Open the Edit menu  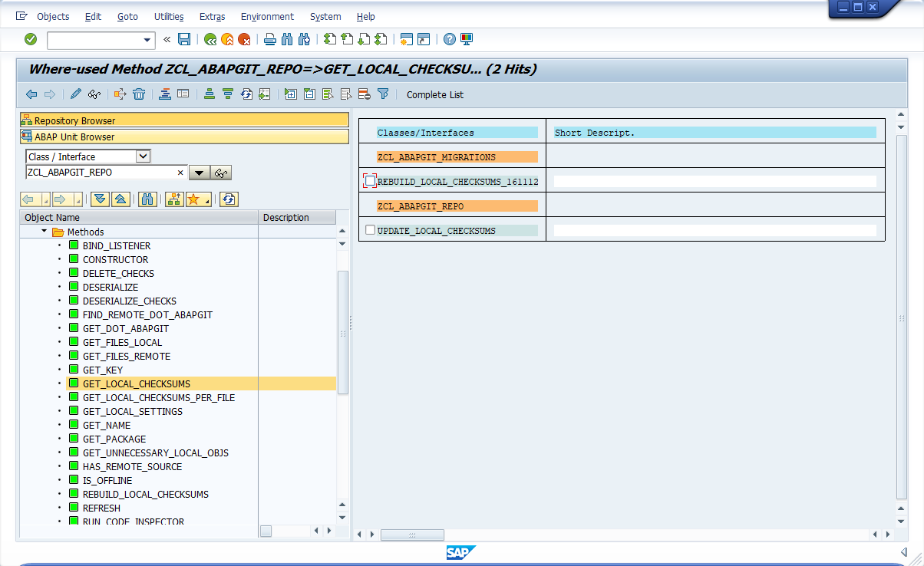click(x=94, y=16)
